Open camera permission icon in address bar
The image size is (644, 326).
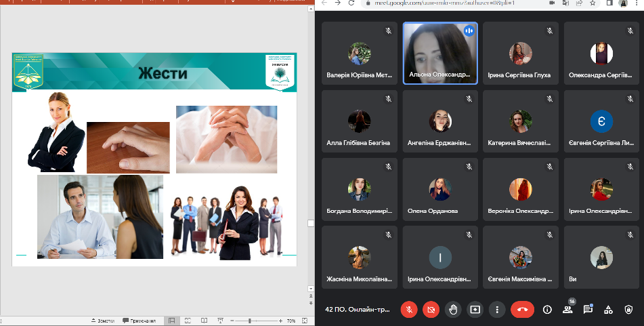[552, 3]
